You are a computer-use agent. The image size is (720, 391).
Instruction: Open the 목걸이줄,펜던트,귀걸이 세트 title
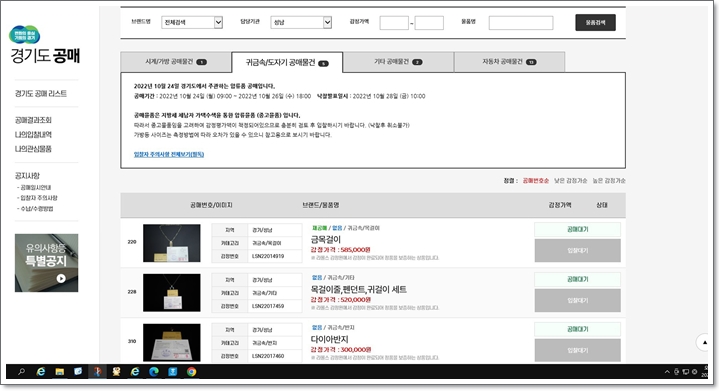coord(359,290)
